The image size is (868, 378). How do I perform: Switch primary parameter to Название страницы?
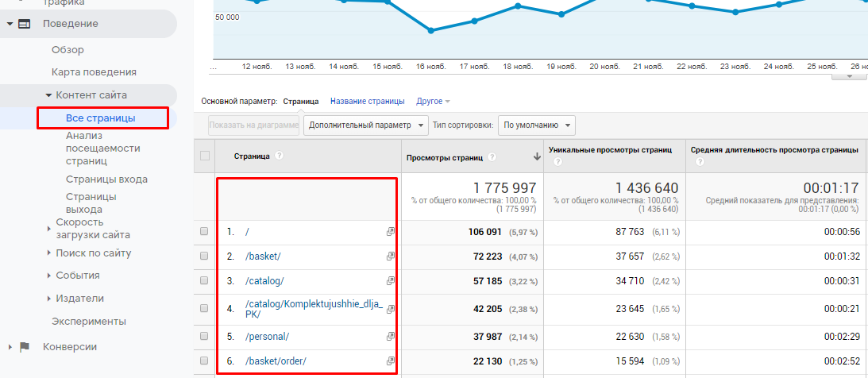click(x=368, y=102)
